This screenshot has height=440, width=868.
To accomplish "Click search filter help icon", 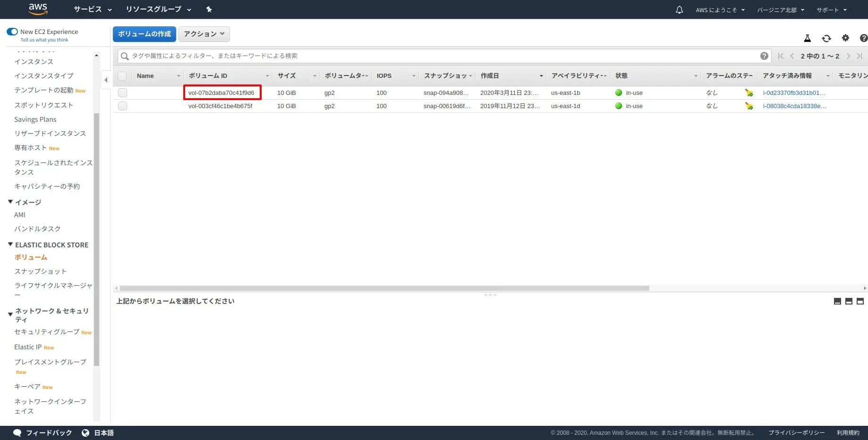I will pyautogui.click(x=764, y=56).
